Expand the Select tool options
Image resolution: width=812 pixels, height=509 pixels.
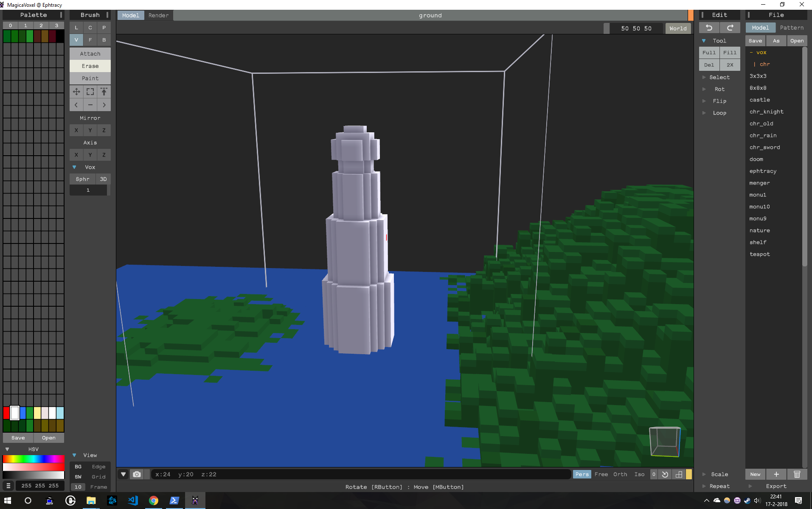point(704,77)
